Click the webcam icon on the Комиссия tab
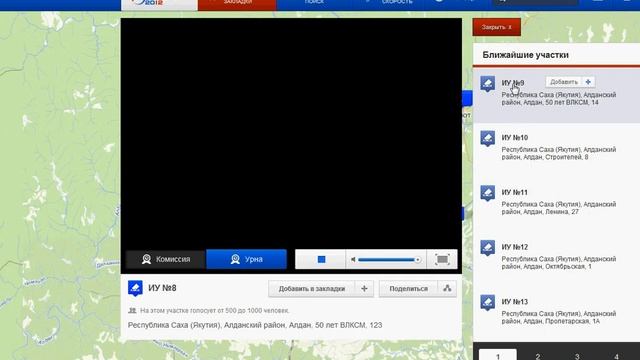The width and height of the screenshot is (640, 360). click(147, 259)
